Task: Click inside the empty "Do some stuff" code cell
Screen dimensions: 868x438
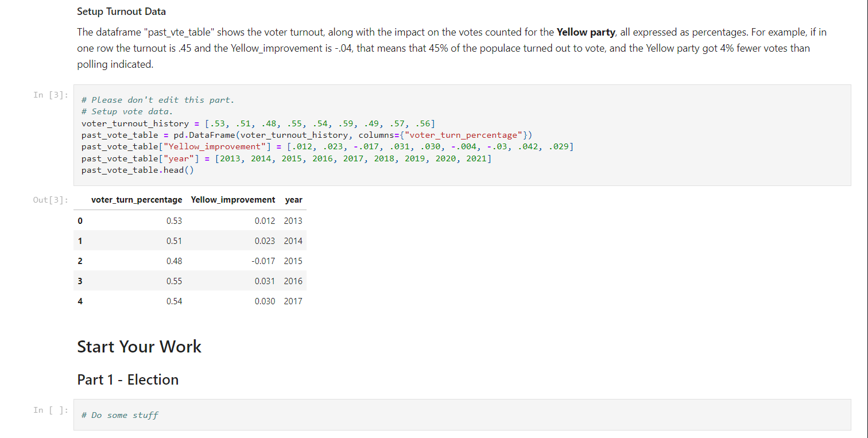Action: (x=230, y=414)
